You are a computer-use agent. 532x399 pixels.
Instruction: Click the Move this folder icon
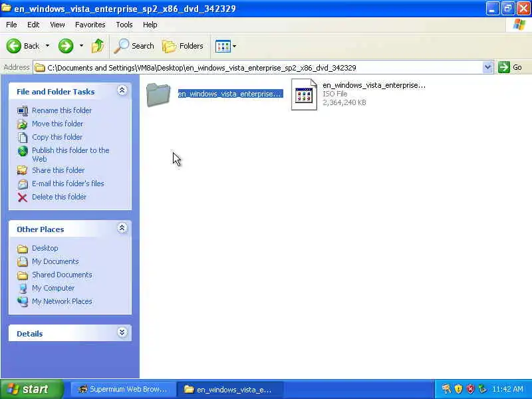(23, 124)
